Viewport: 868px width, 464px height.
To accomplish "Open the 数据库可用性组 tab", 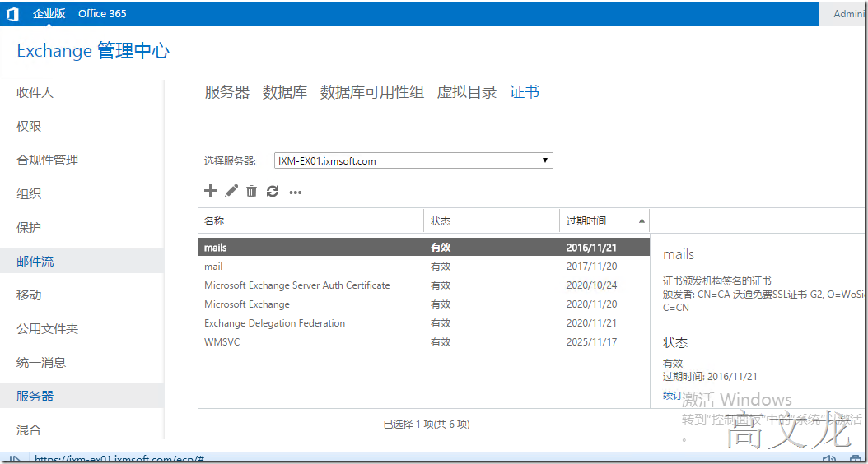I will coord(372,92).
